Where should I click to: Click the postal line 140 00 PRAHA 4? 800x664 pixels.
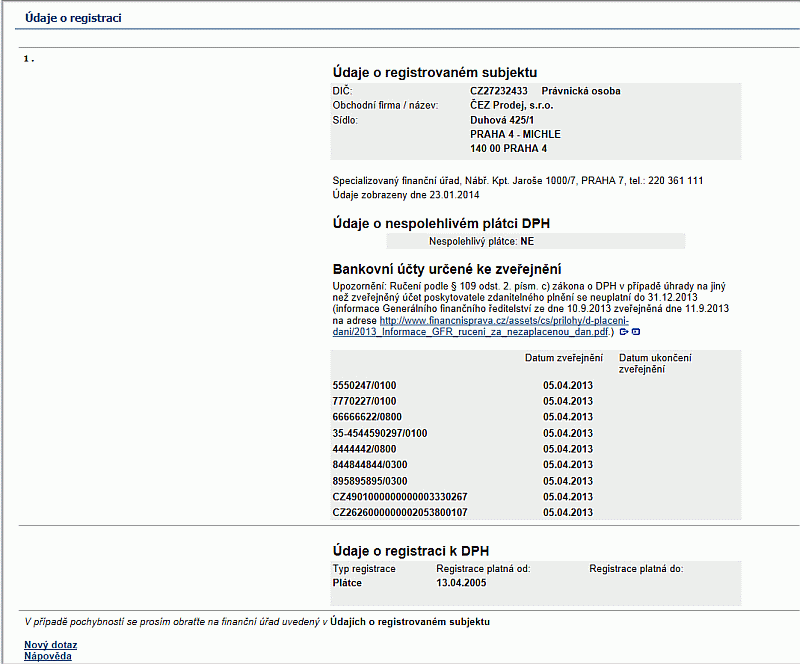(x=508, y=149)
